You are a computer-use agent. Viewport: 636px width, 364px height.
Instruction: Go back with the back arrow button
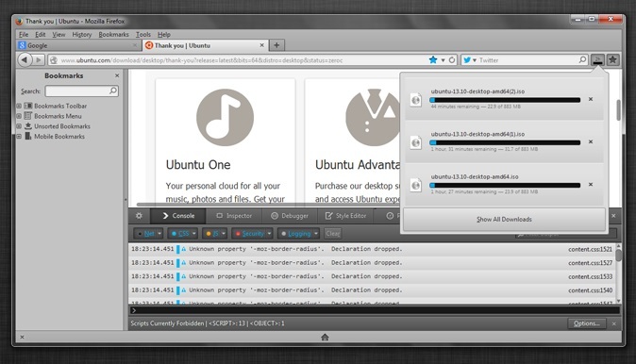point(25,60)
